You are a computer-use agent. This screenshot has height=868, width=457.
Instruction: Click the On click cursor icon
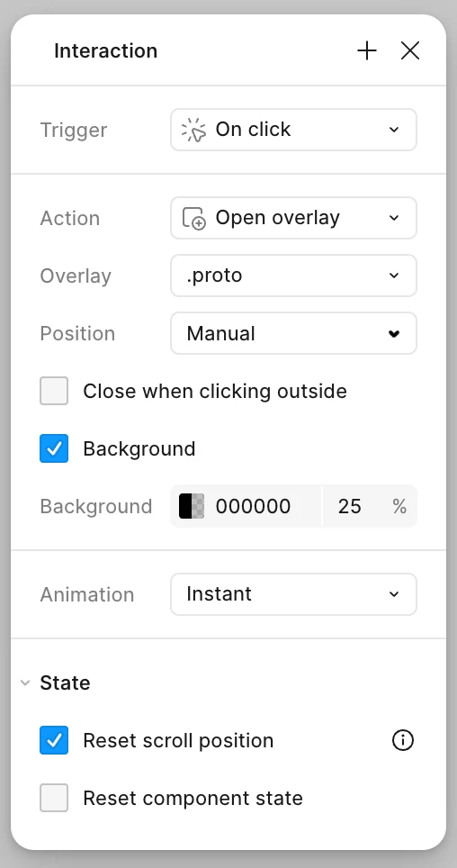click(193, 130)
